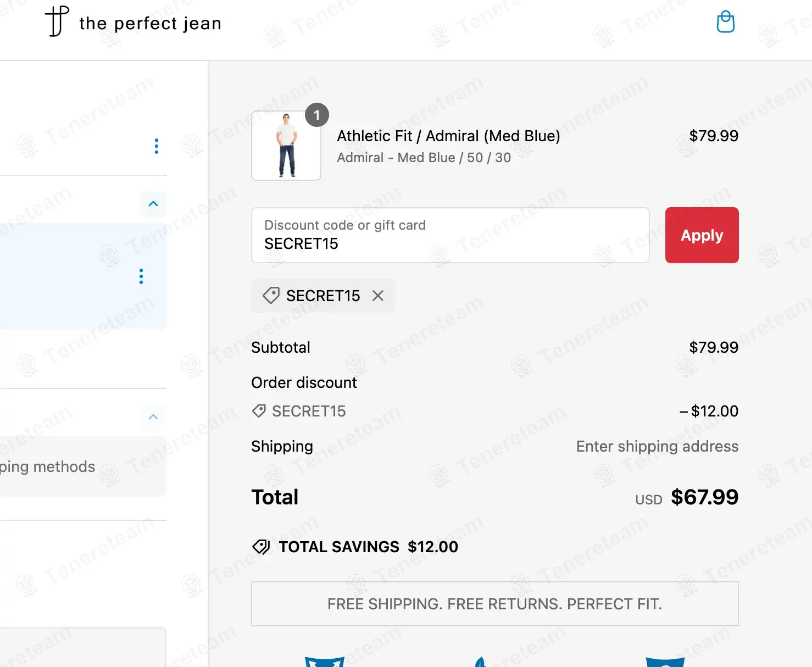Viewport: 812px width, 667px height.
Task: Collapse the shipping methods section chevron
Action: tap(153, 417)
